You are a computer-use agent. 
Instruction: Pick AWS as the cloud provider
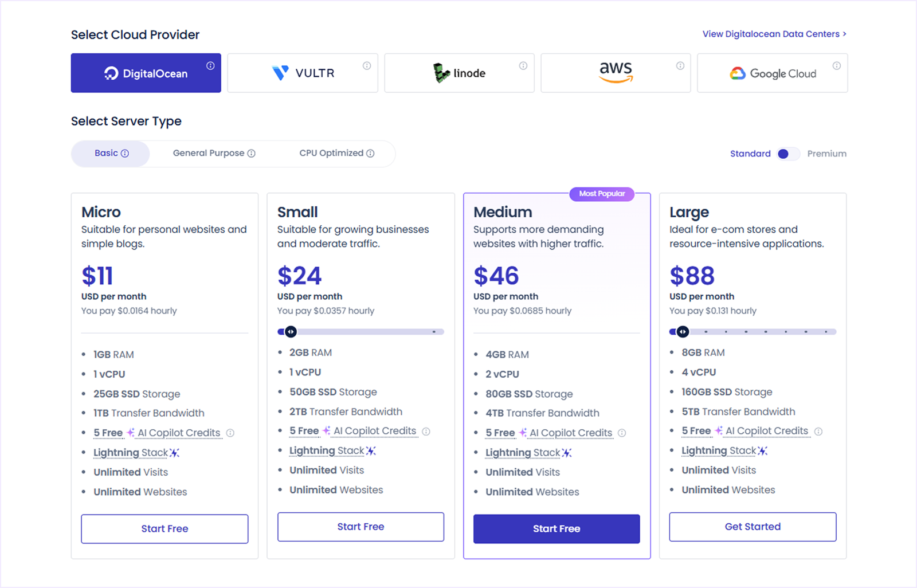click(615, 73)
